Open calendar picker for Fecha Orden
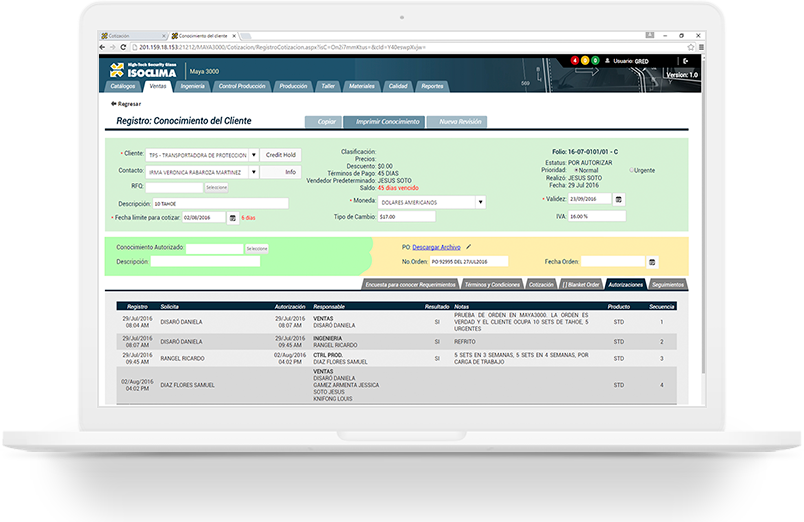Image resolution: width=804 pixels, height=522 pixels. point(652,262)
